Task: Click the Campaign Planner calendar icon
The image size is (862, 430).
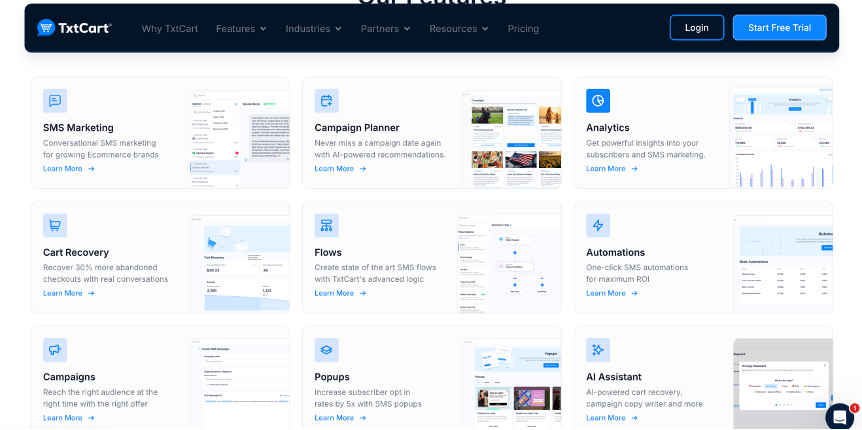Action: pos(326,100)
